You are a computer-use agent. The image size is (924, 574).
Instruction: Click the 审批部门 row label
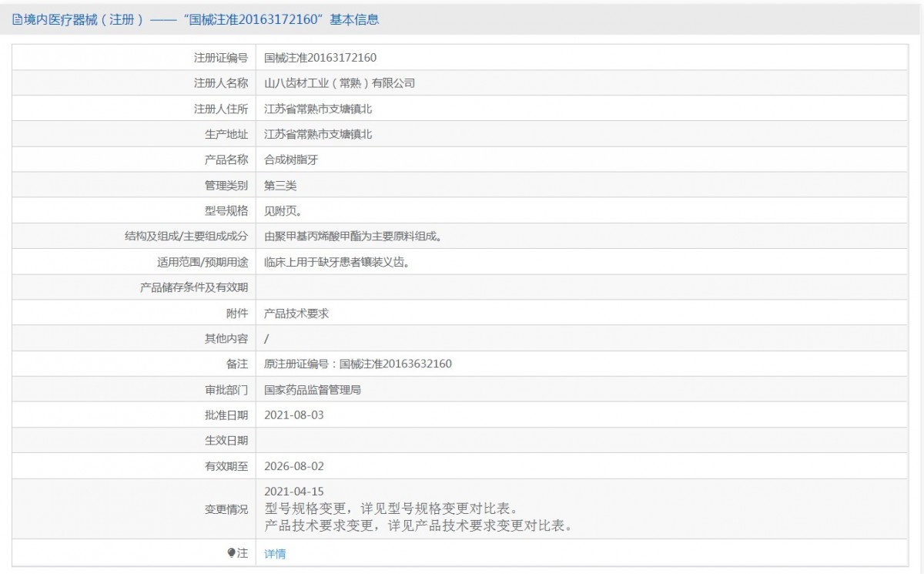pos(226,389)
